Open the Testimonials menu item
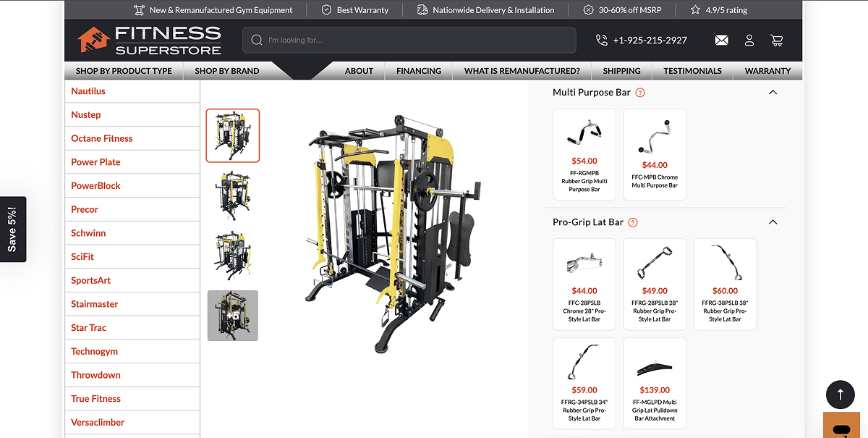Viewport: 868px width, 438px height. click(x=693, y=71)
